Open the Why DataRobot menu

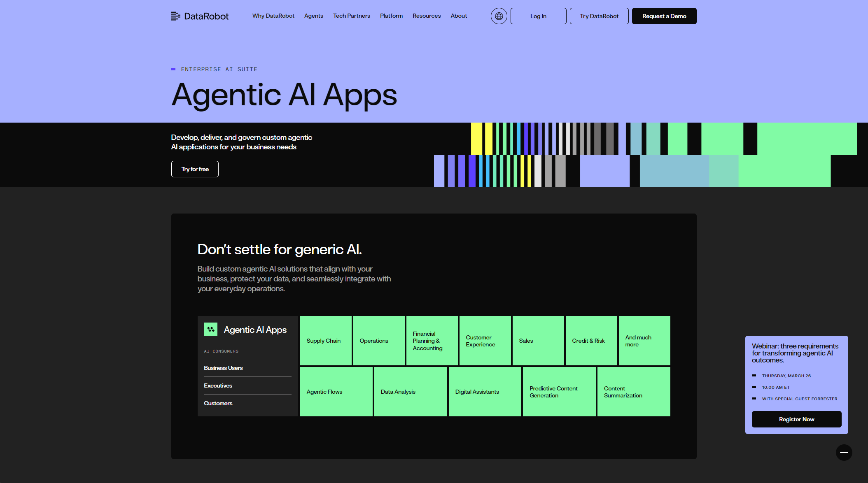pos(273,16)
